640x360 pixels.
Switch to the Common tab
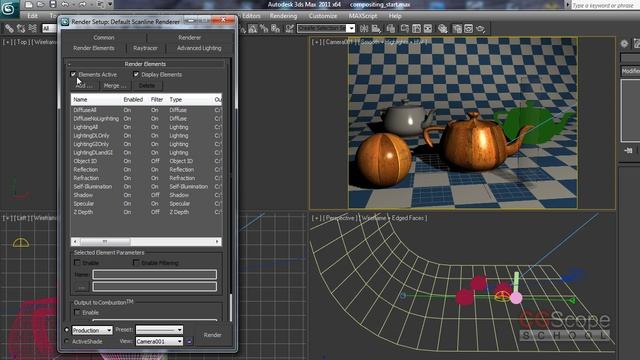pos(104,38)
